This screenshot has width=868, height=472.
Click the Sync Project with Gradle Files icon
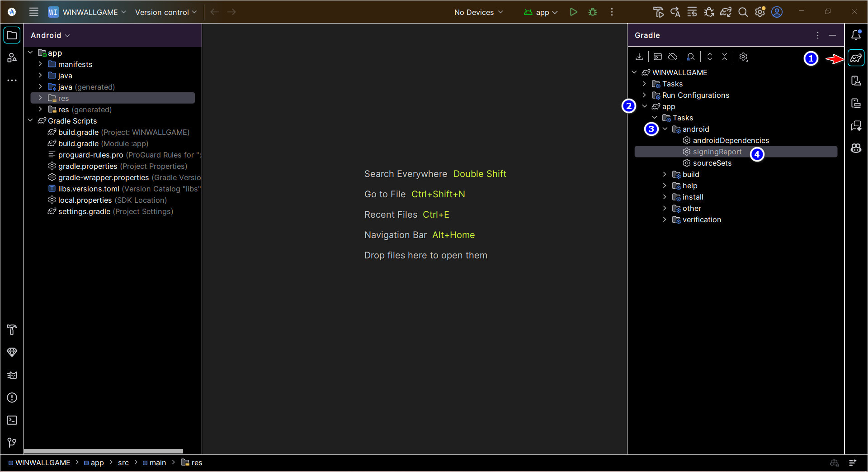(726, 12)
